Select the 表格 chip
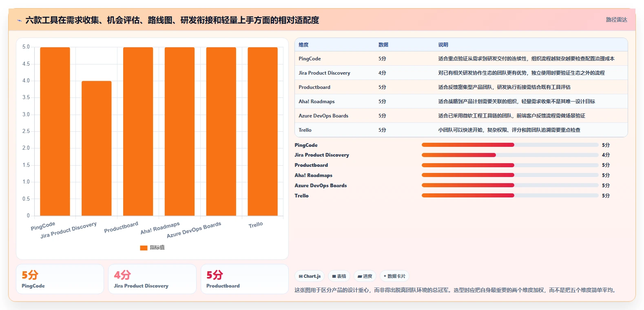 (339, 276)
